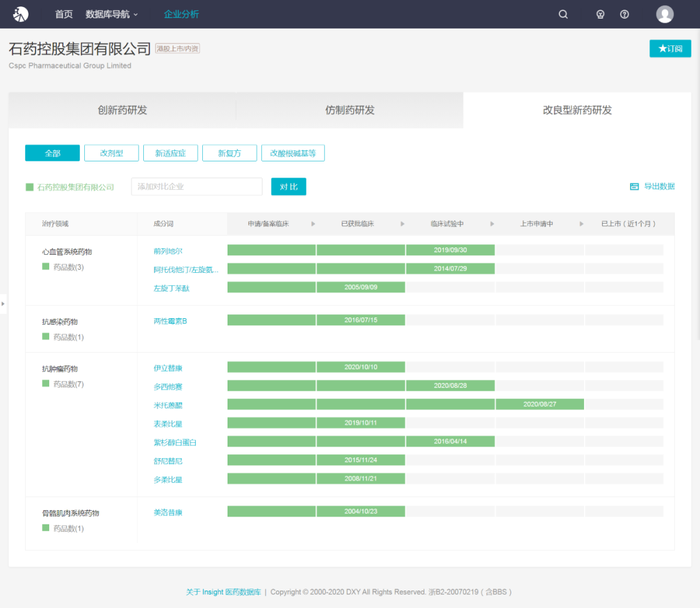Click the green square beside 药品数(7)
This screenshot has width=700, height=608.
(45, 384)
